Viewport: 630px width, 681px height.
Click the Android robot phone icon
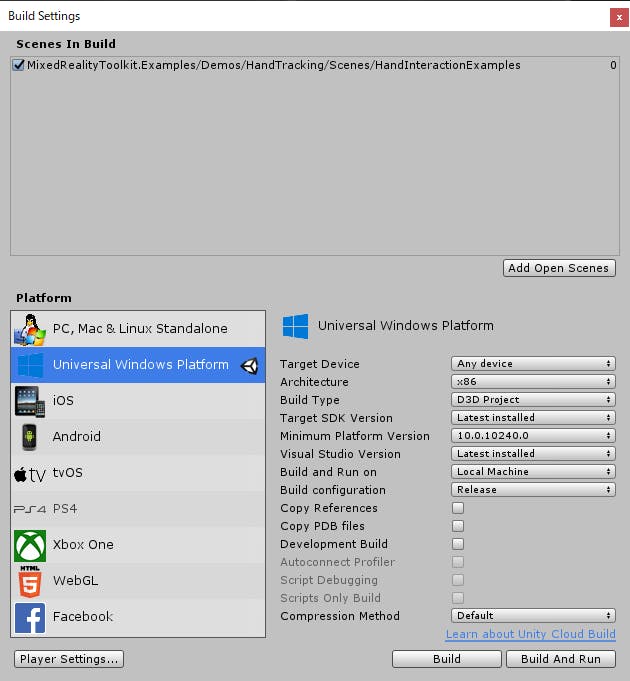tap(29, 437)
